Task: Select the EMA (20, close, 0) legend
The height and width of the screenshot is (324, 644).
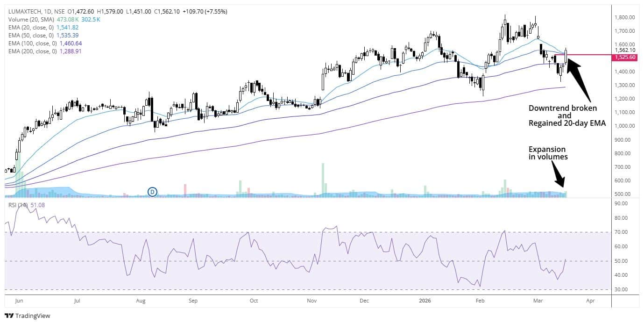Action: tap(31, 27)
